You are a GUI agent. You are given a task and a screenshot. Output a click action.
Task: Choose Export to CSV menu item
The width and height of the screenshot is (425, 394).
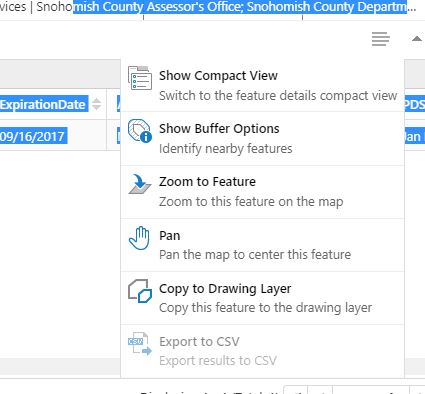coord(262,351)
